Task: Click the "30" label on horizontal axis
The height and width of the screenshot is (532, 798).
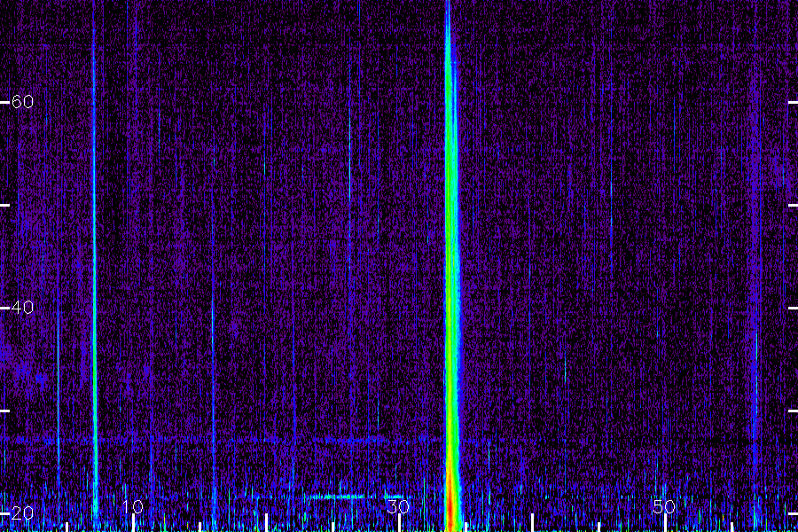Action: [x=398, y=506]
